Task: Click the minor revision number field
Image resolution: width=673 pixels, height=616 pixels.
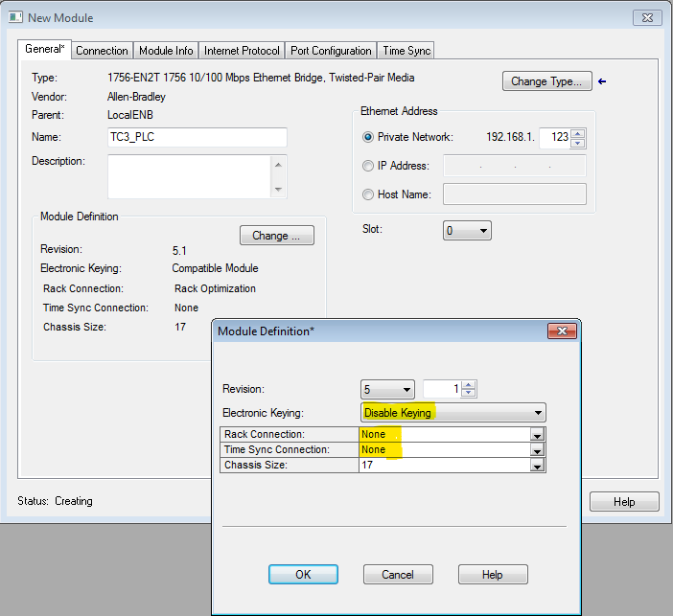Action: point(443,389)
